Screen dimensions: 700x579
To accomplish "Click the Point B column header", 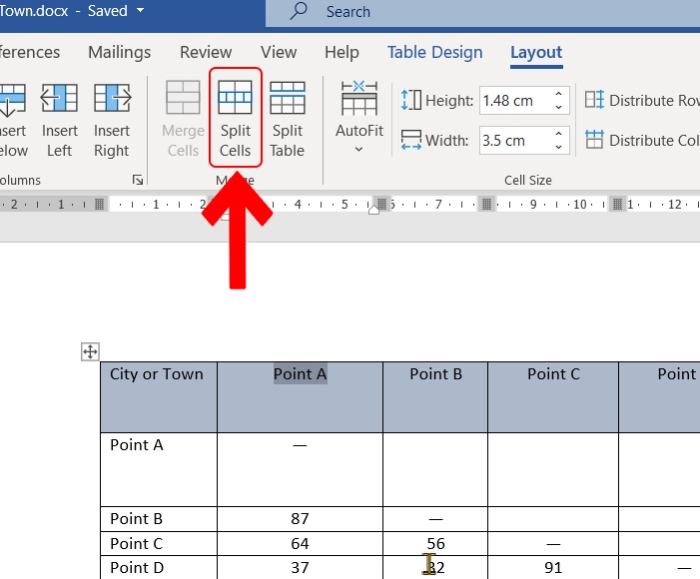I will pyautogui.click(x=435, y=397).
